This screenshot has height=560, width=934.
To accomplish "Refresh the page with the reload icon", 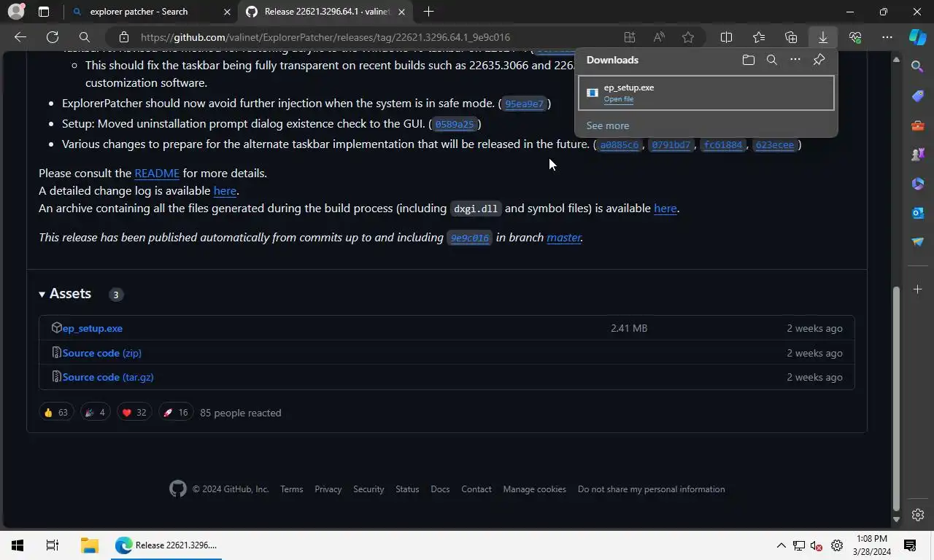I will 53,37.
